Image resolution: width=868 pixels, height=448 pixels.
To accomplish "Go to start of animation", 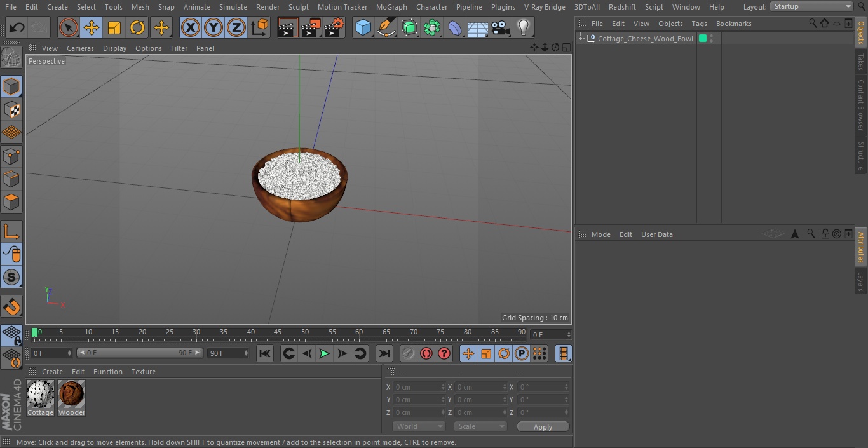I will tap(265, 353).
